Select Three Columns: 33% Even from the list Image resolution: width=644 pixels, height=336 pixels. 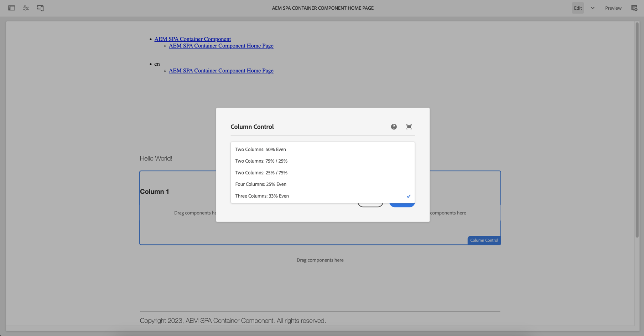pyautogui.click(x=262, y=196)
